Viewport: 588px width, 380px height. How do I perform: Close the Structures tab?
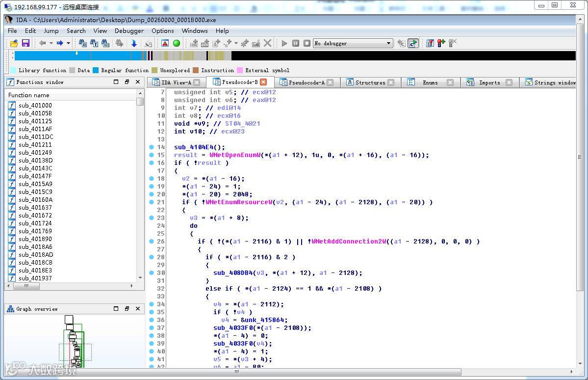tap(391, 82)
